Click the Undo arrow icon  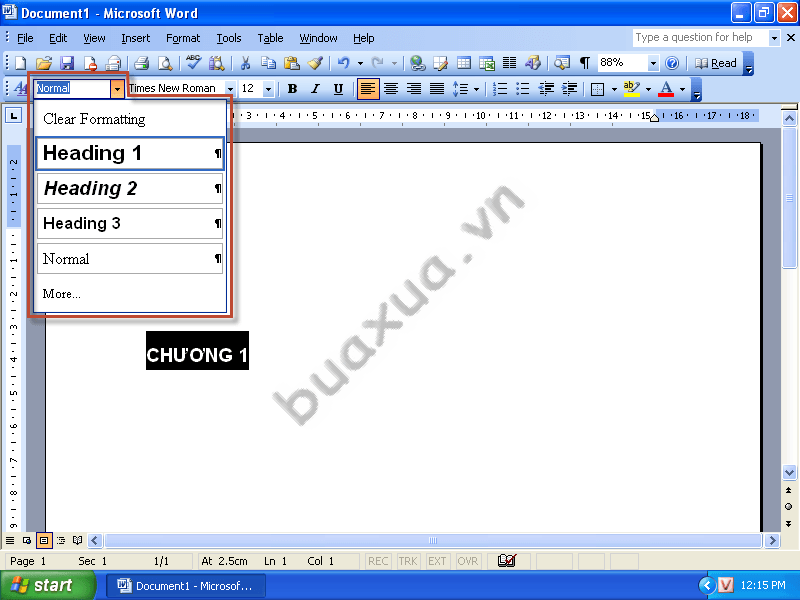coord(344,63)
